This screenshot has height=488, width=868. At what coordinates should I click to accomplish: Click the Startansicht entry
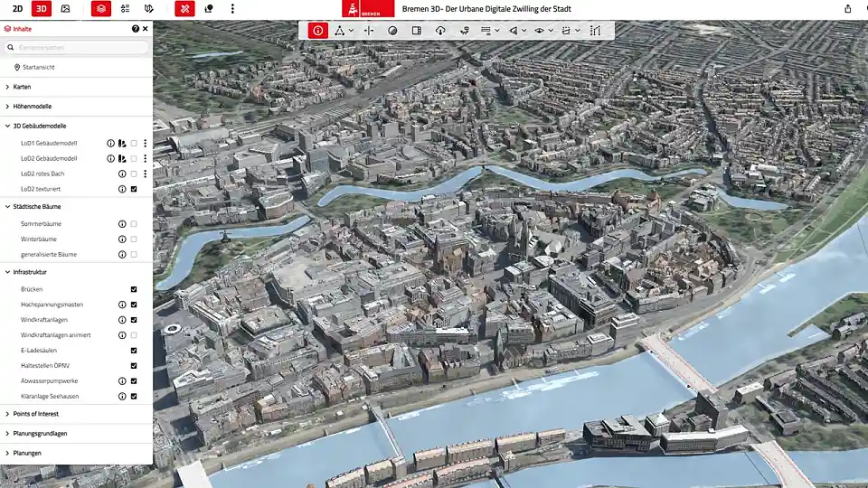pyautogui.click(x=37, y=67)
